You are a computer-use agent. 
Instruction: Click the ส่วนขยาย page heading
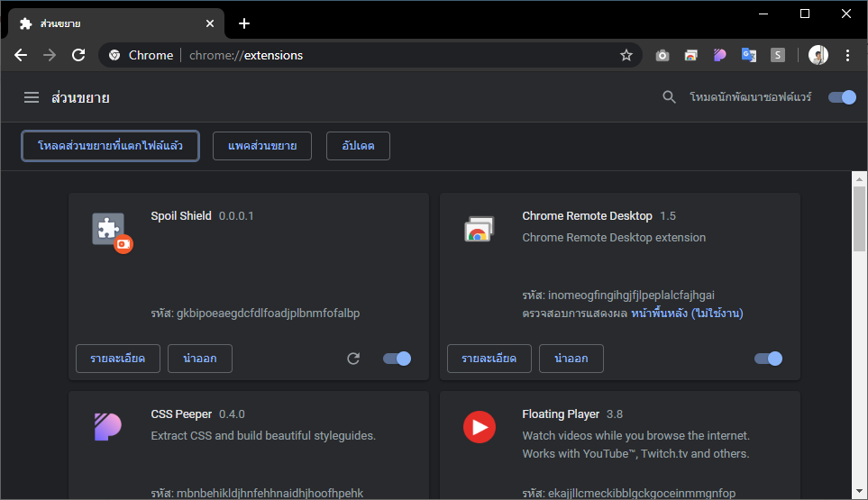(x=80, y=98)
